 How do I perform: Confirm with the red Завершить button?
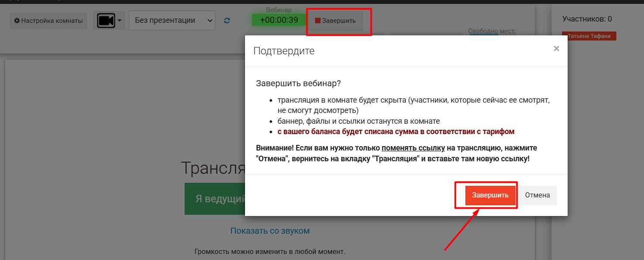pos(490,195)
